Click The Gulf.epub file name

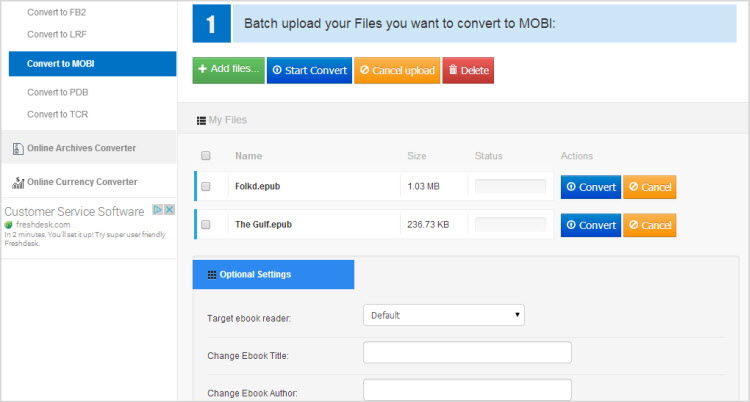[263, 224]
